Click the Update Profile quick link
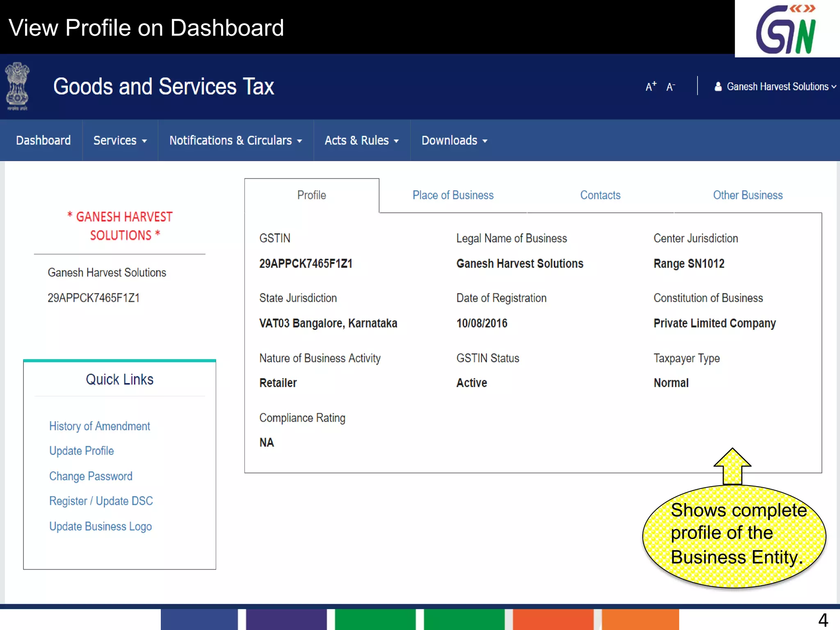This screenshot has height=630, width=840. (x=81, y=451)
